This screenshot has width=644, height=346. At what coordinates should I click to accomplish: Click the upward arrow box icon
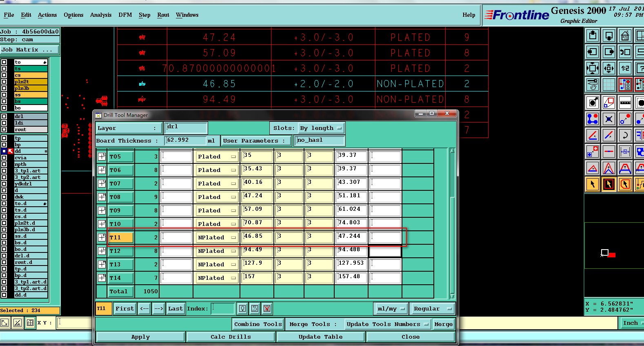pyautogui.click(x=593, y=36)
